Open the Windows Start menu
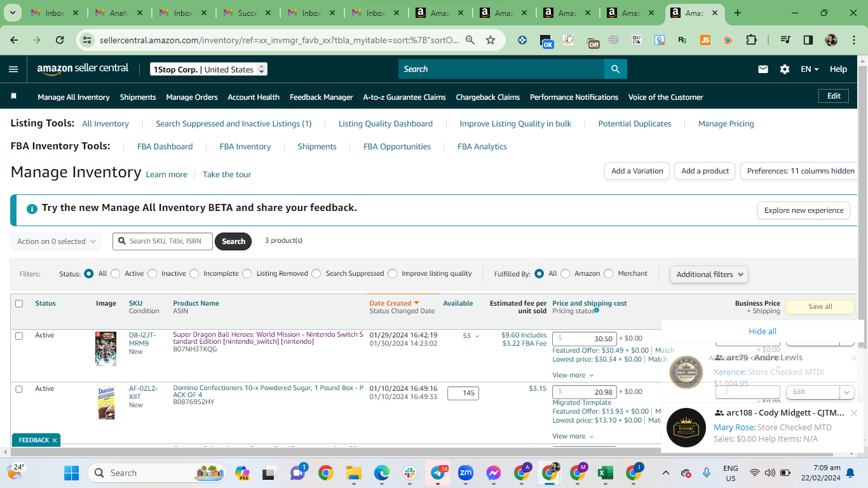This screenshot has width=868, height=488. click(x=71, y=473)
